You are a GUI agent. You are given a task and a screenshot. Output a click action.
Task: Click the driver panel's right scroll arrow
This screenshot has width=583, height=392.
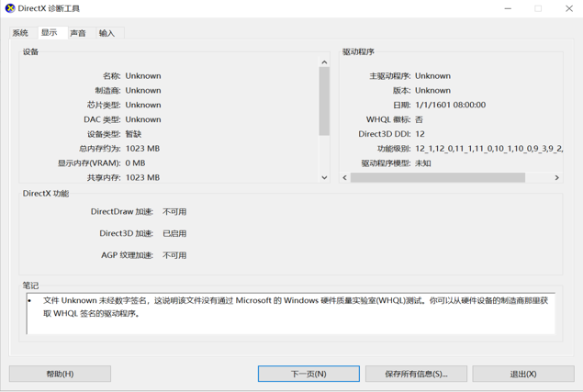pyautogui.click(x=556, y=177)
